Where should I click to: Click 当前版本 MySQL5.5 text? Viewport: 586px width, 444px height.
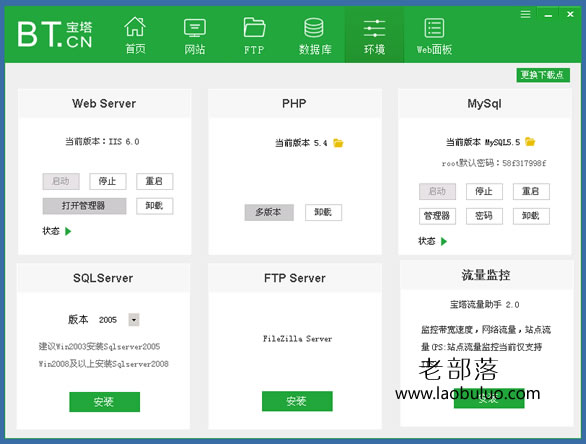click(483, 142)
